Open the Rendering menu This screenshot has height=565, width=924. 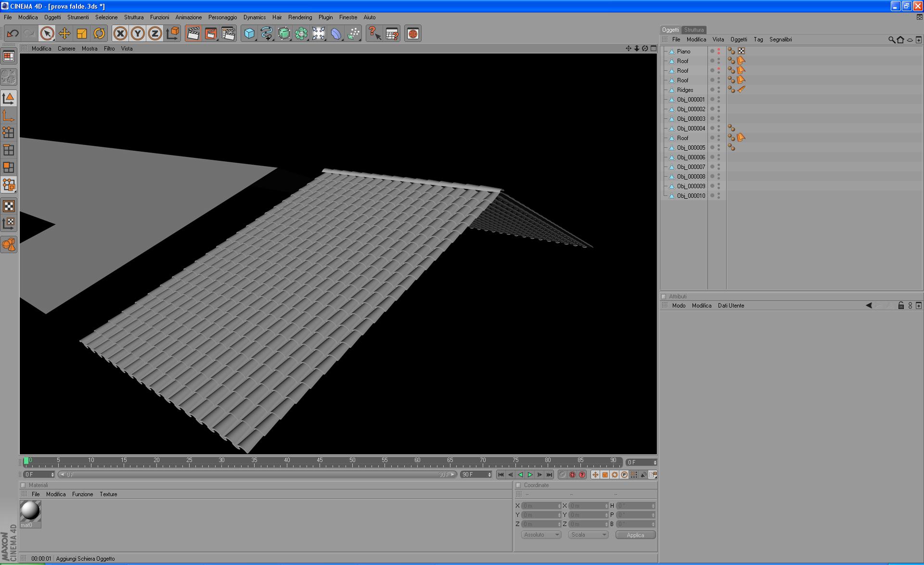[300, 17]
